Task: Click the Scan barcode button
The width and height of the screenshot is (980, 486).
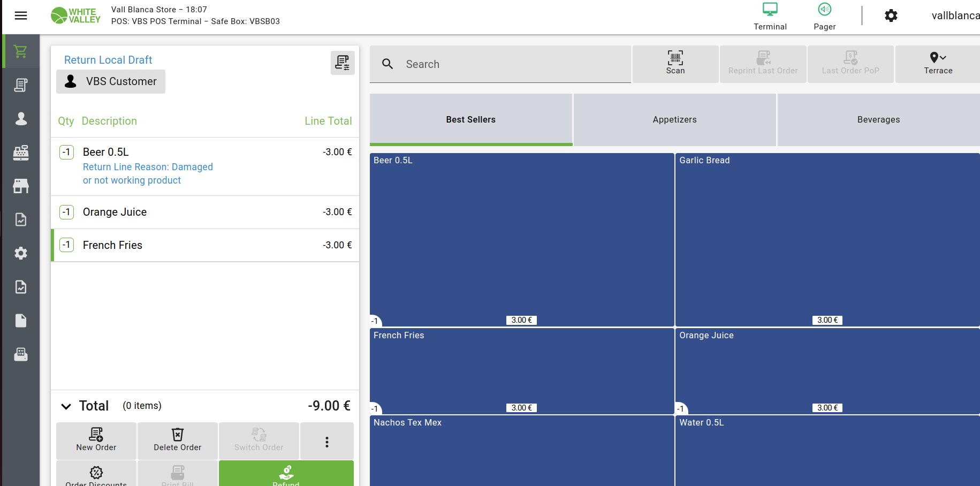Action: tap(675, 64)
